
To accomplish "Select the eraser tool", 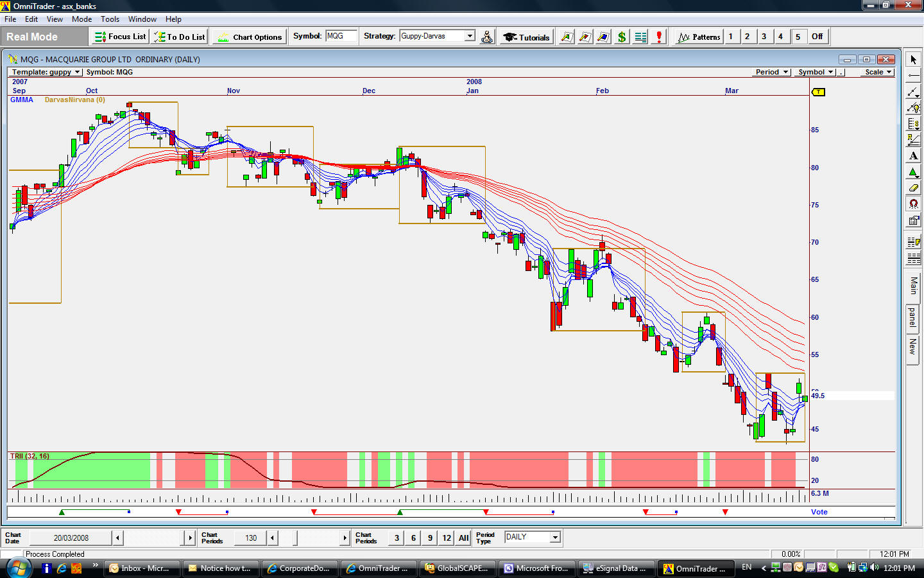I will point(914,188).
